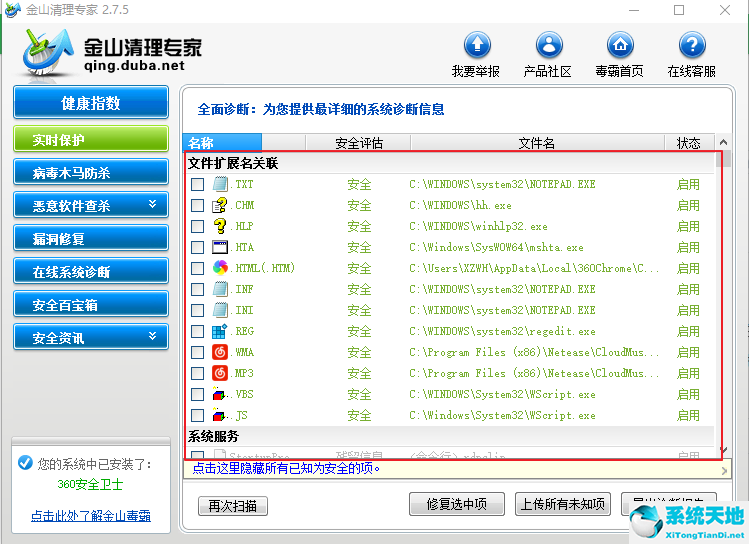Tick the .MP3 row checkbox
Viewport: 749px width, 544px height.
197,373
